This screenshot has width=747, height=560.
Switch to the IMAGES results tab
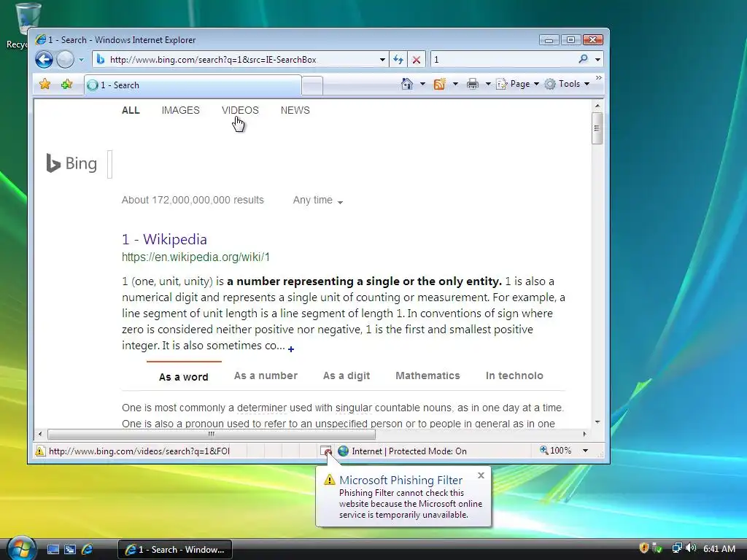tap(181, 111)
